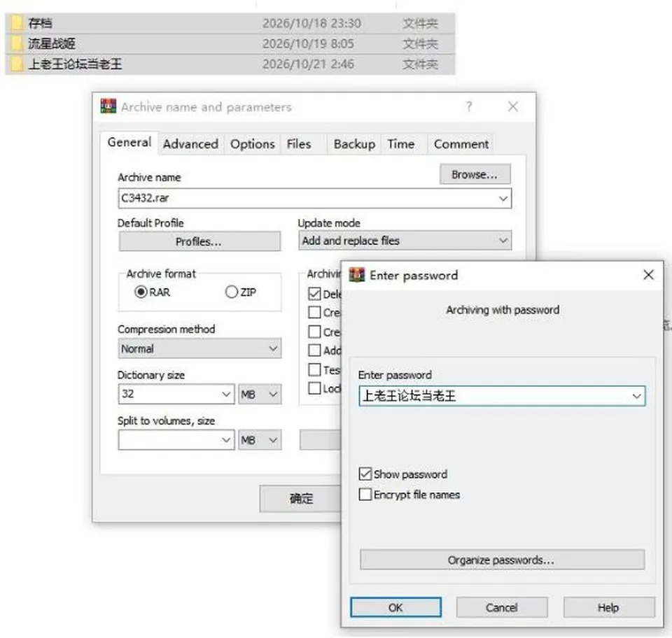The width and height of the screenshot is (672, 638).
Task: Select ZIP archive format
Action: click(x=232, y=292)
